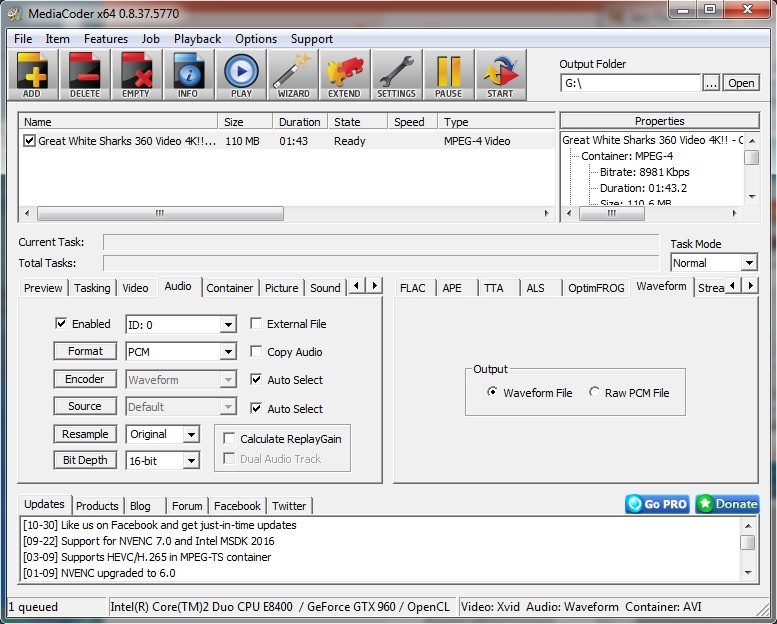Open the Job menu
777x624 pixels.
click(150, 39)
